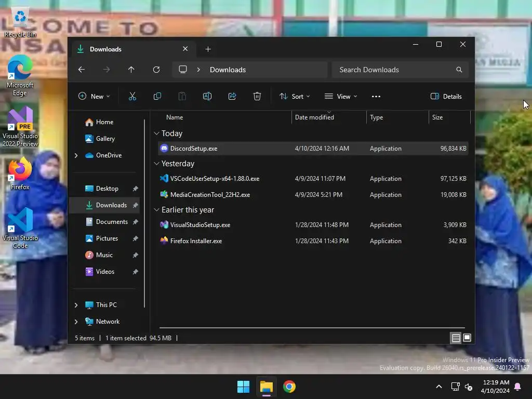Image resolution: width=532 pixels, height=399 pixels.
Task: Close the Downloads tab
Action: click(x=185, y=49)
